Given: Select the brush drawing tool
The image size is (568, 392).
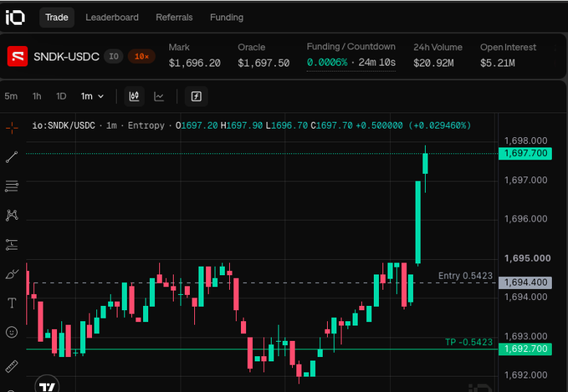Looking at the screenshot, I should click(12, 274).
